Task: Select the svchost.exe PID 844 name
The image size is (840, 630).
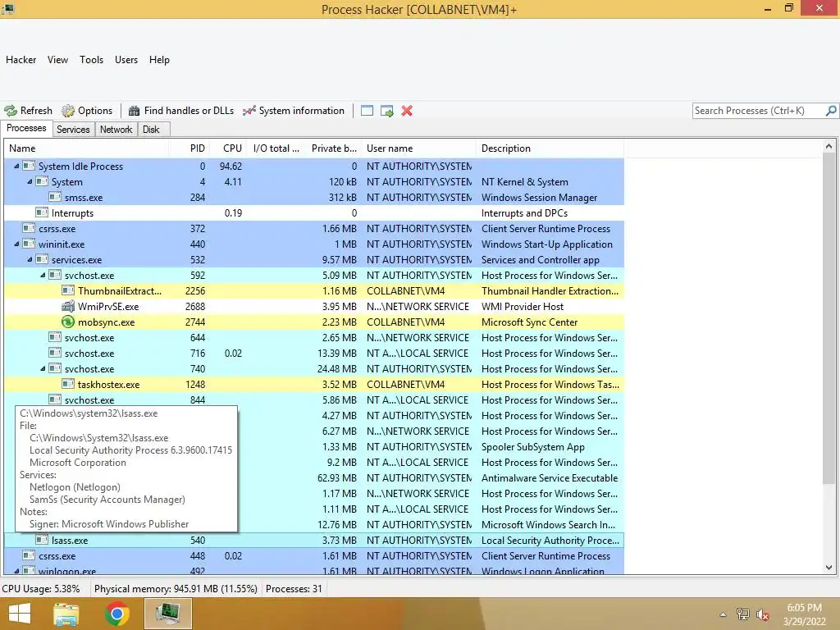Action: coord(89,400)
